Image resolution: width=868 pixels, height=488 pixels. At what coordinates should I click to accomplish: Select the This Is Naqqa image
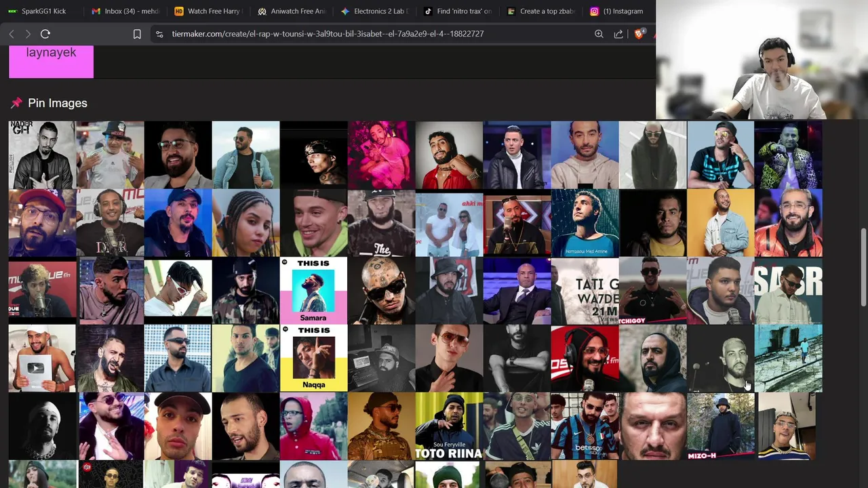click(x=313, y=358)
